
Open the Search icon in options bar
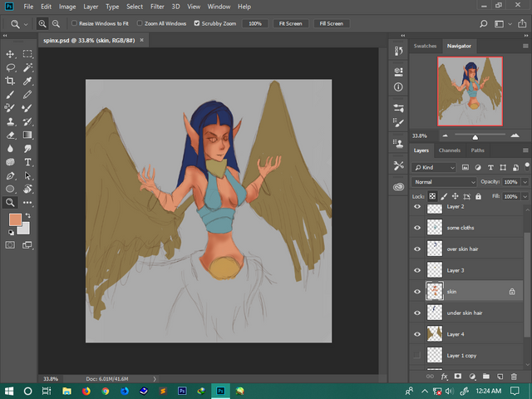484,24
